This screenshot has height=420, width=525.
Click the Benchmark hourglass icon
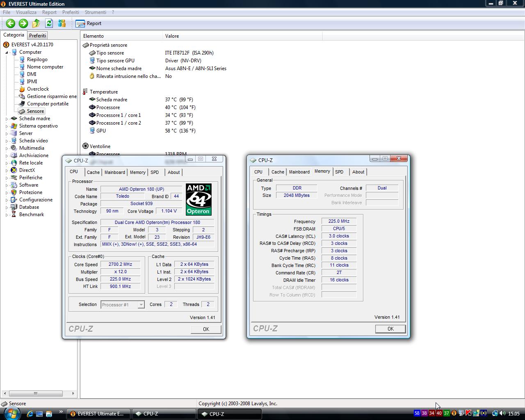(14, 215)
